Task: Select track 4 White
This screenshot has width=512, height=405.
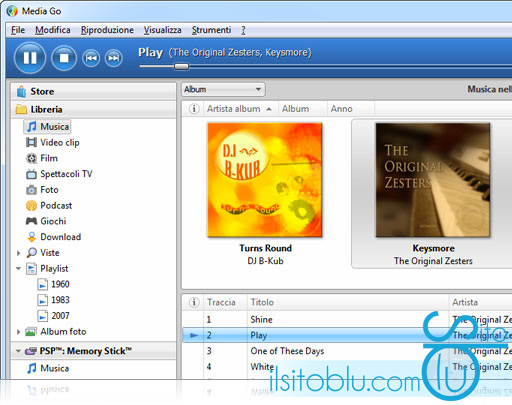Action: tap(347, 366)
